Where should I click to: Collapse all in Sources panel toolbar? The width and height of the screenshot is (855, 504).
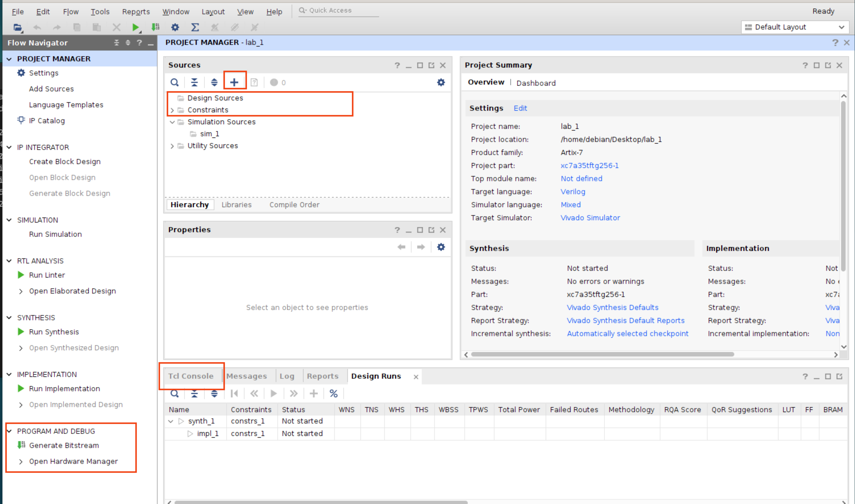click(194, 82)
